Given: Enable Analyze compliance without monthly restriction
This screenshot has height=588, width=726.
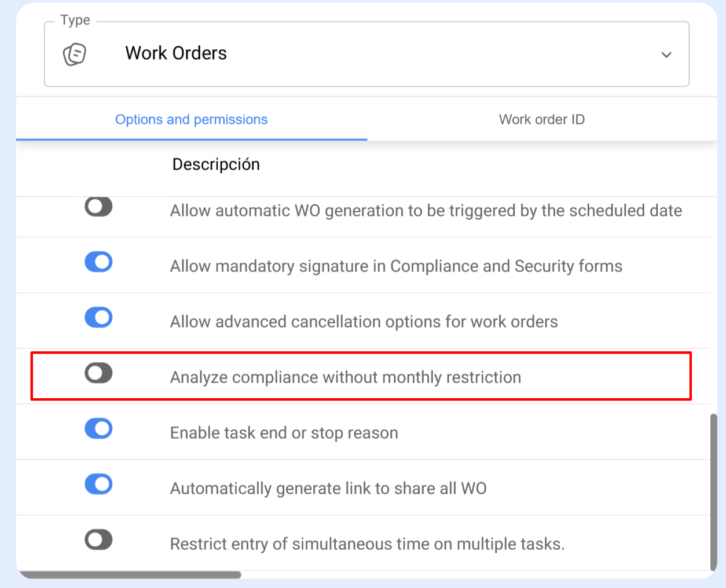Looking at the screenshot, I should point(98,373).
